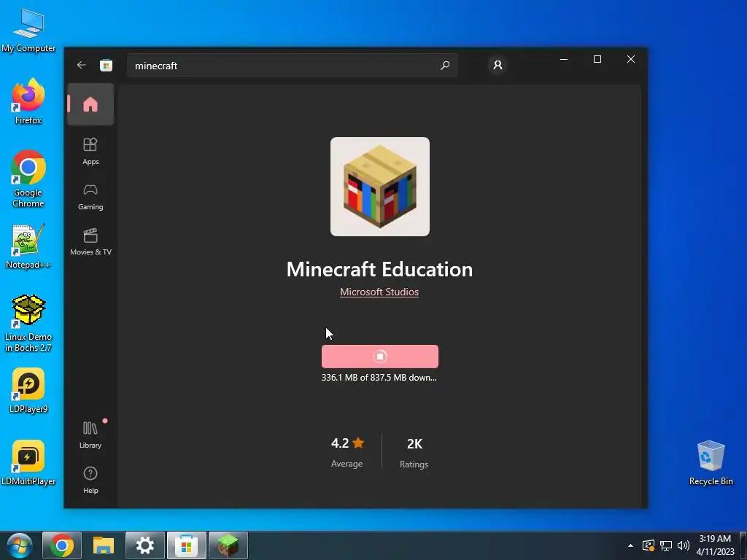Switch to the Apps section
The image size is (747, 560).
pos(90,152)
